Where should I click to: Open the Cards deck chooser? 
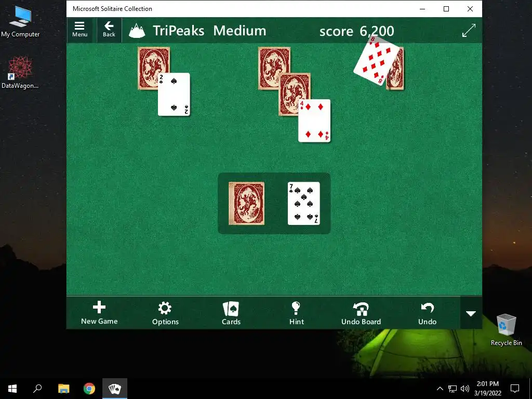click(231, 313)
